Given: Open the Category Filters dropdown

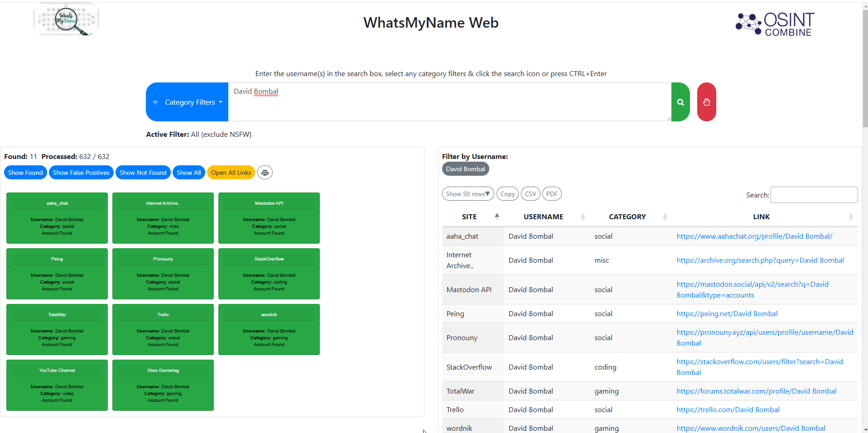Looking at the screenshot, I should [187, 102].
